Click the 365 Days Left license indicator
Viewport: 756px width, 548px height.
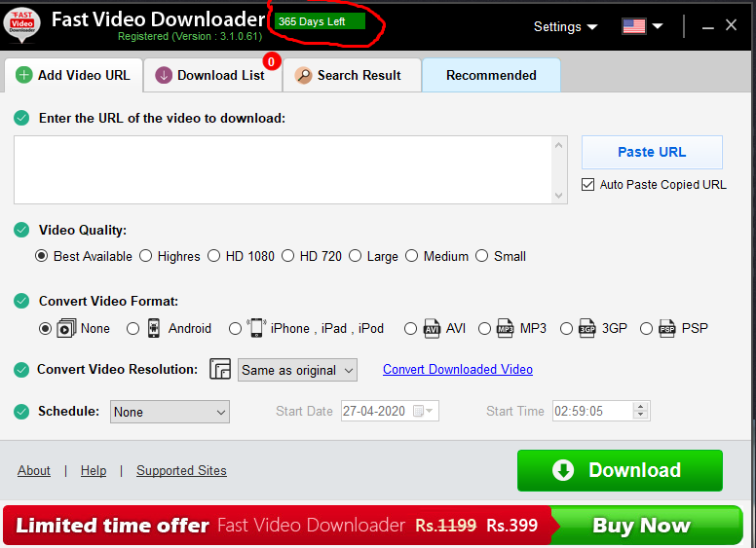click(x=320, y=21)
